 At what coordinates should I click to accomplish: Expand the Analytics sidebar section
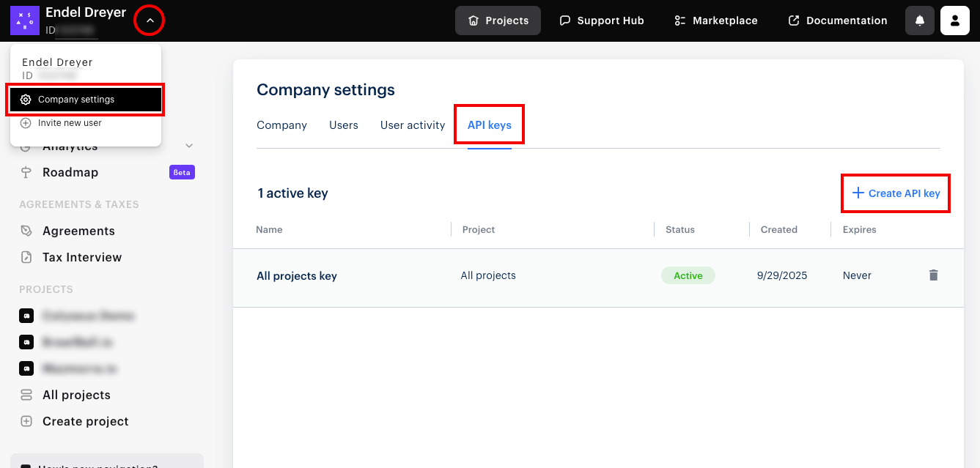point(189,145)
